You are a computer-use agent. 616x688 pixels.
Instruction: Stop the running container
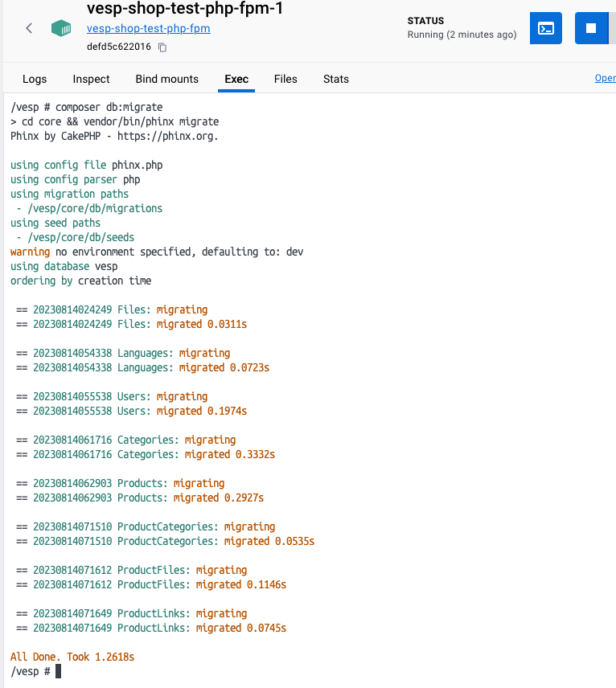click(591, 28)
